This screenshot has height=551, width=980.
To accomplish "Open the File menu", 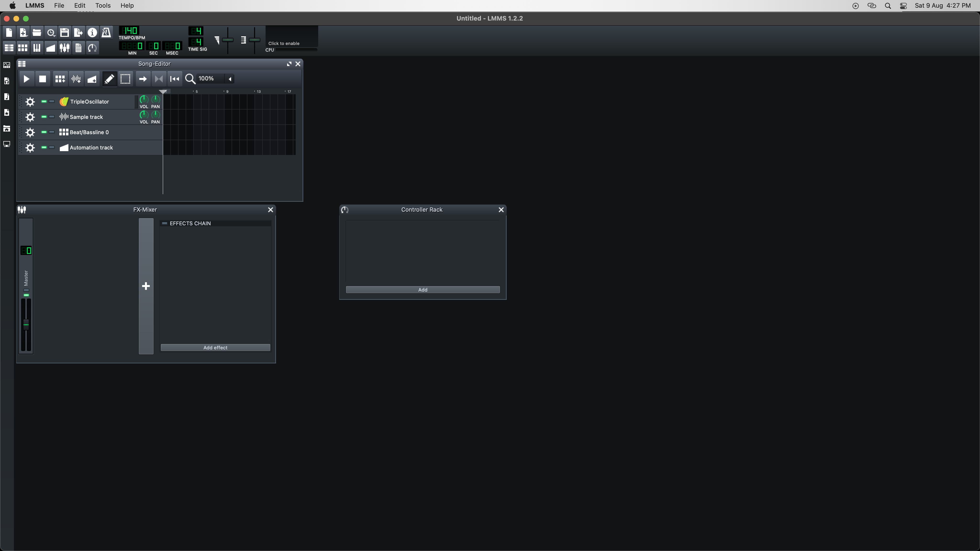I will (x=59, y=5).
